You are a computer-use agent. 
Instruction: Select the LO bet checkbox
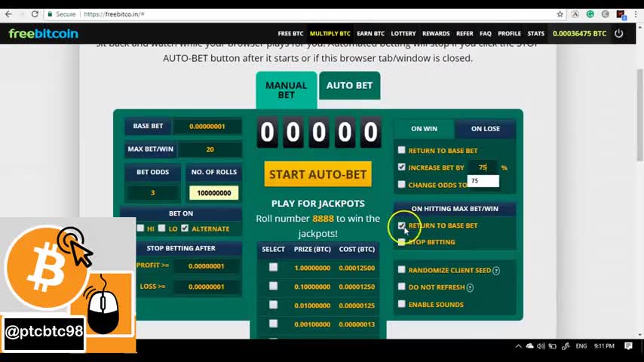click(x=162, y=228)
